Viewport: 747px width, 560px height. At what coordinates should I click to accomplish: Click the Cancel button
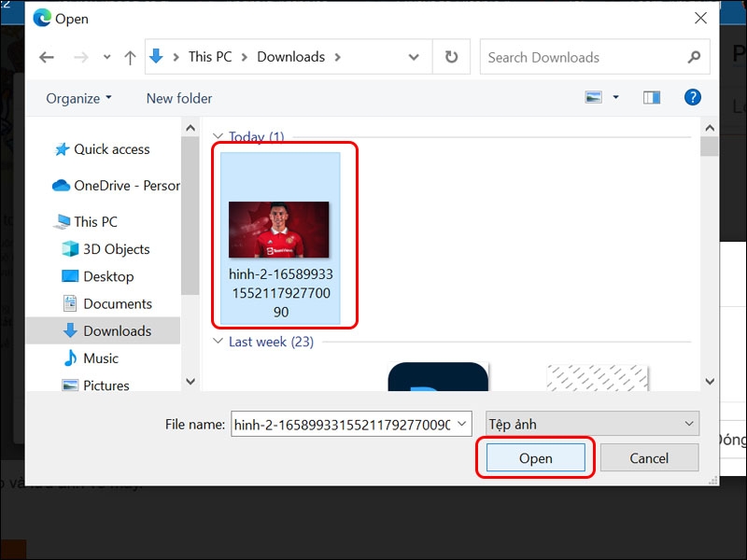click(x=649, y=457)
